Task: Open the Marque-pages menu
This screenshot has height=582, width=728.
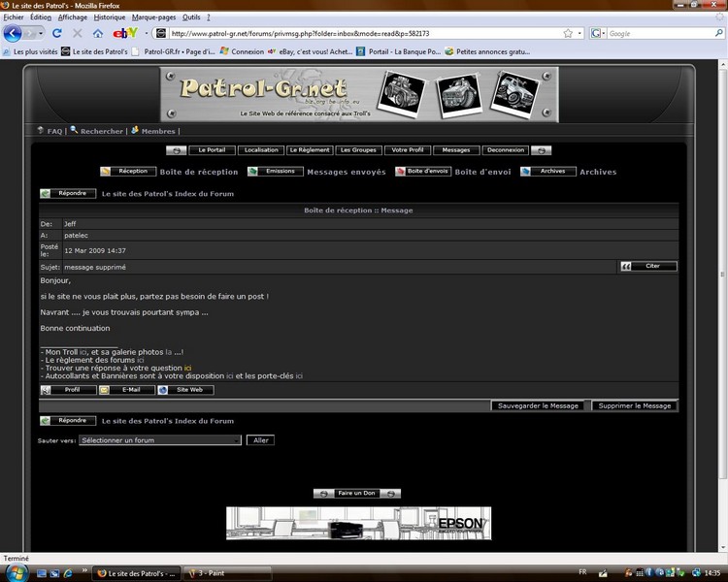Action: pyautogui.click(x=153, y=17)
